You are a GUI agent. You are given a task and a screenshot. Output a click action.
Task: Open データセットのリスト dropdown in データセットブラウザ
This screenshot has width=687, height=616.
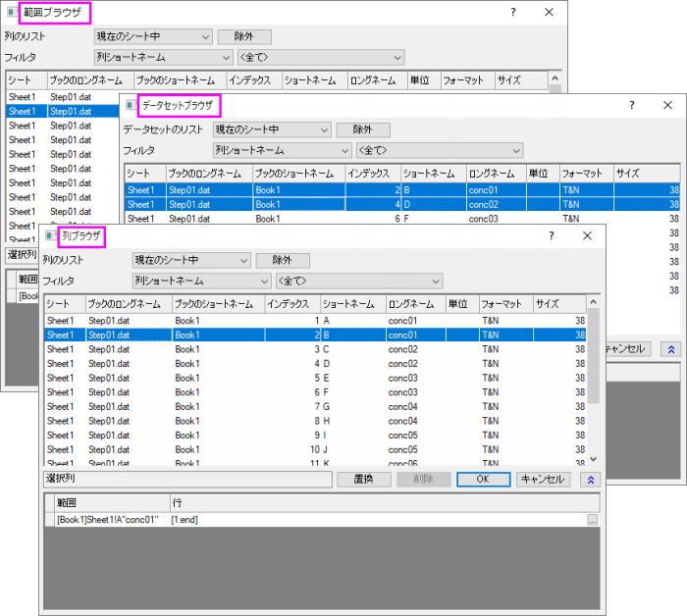pyautogui.click(x=272, y=130)
